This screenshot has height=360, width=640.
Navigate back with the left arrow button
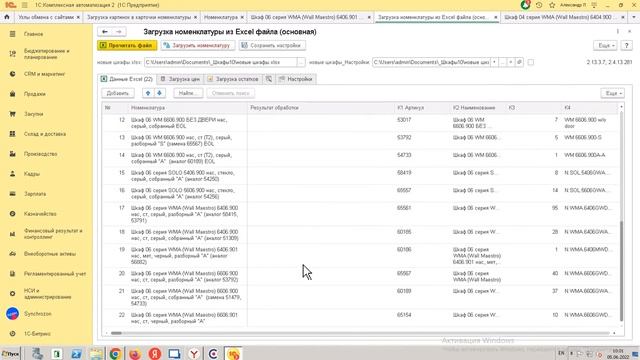click(105, 32)
